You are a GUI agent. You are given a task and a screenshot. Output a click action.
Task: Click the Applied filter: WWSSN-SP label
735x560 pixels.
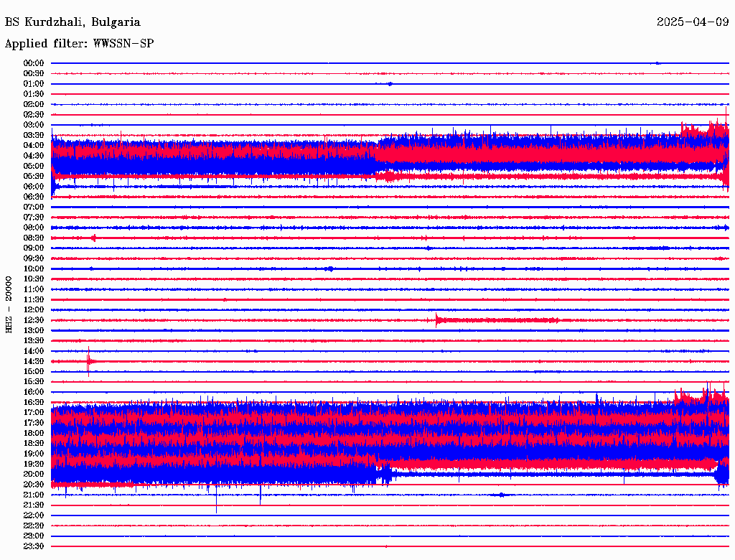pyautogui.click(x=79, y=43)
